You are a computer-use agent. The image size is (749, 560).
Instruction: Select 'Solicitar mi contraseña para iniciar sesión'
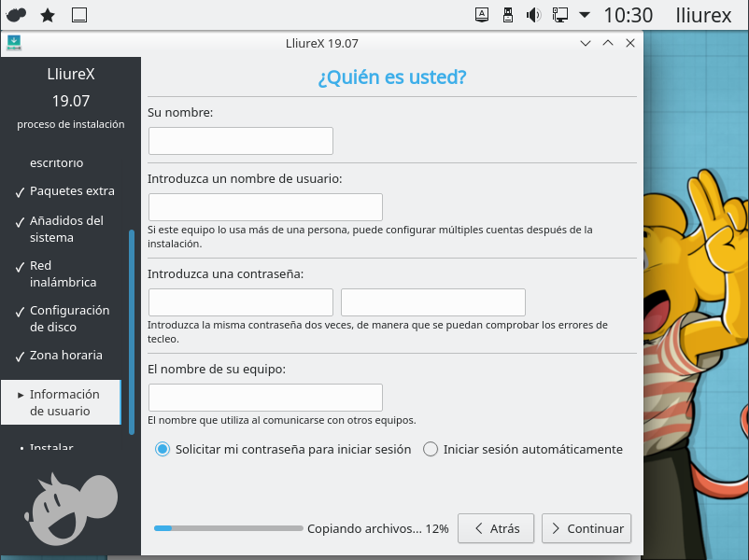163,449
